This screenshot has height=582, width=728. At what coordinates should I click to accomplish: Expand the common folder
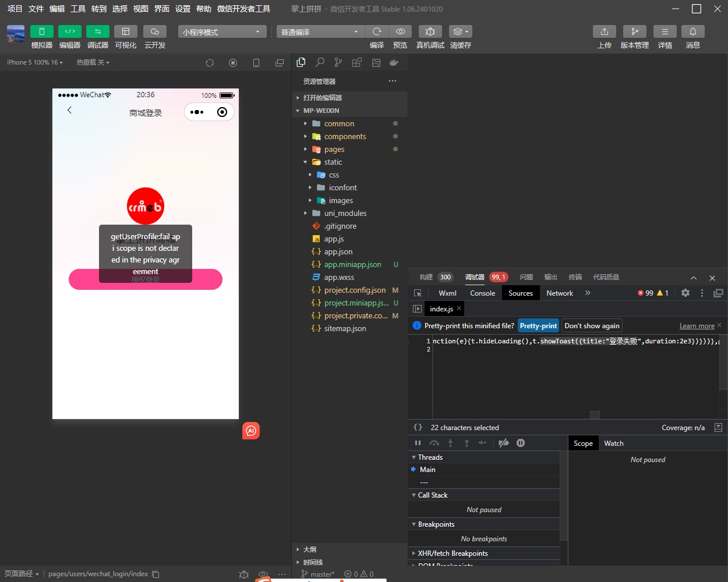click(x=349, y=123)
